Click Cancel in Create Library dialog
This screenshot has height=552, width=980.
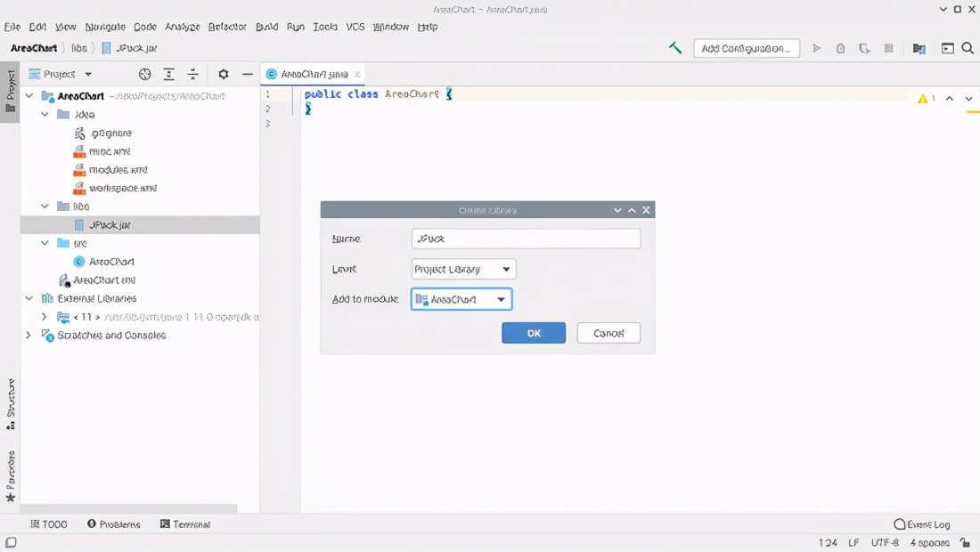tap(608, 333)
